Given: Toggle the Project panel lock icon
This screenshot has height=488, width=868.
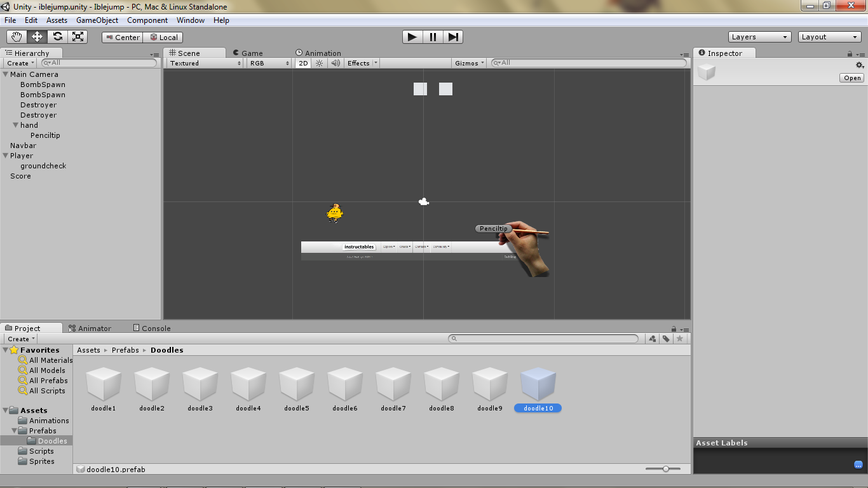Looking at the screenshot, I should point(675,329).
